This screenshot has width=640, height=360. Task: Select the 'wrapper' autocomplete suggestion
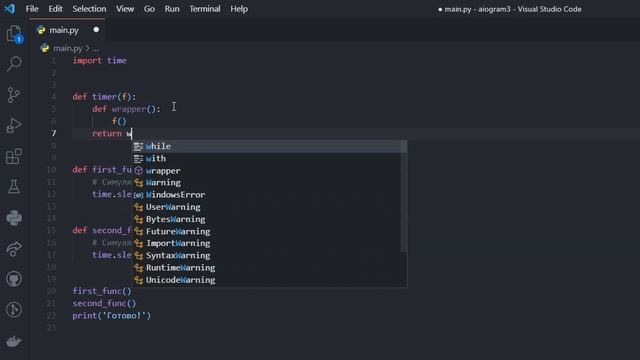[x=267, y=171]
